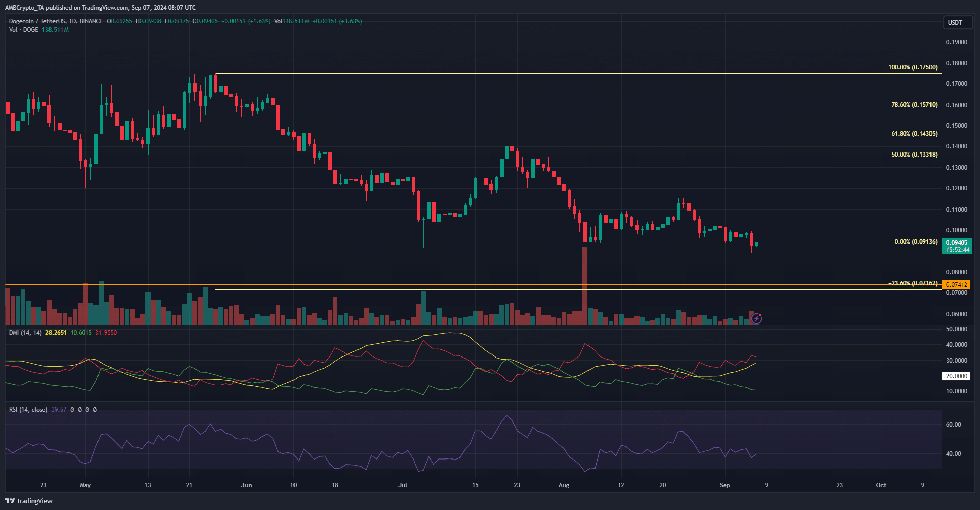980x510 pixels.
Task: Click the high price value 0.09438
Action: coord(151,21)
